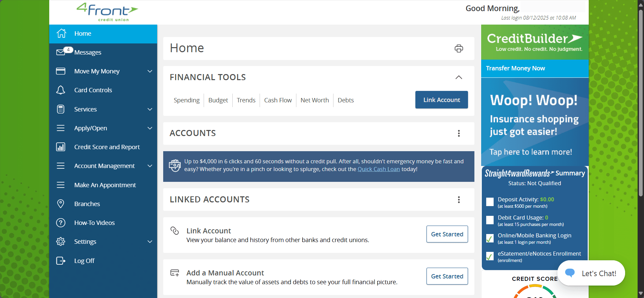This screenshot has height=298, width=644.
Task: Toggle the Online/Mobile Banking Login checkbox
Action: (490, 238)
